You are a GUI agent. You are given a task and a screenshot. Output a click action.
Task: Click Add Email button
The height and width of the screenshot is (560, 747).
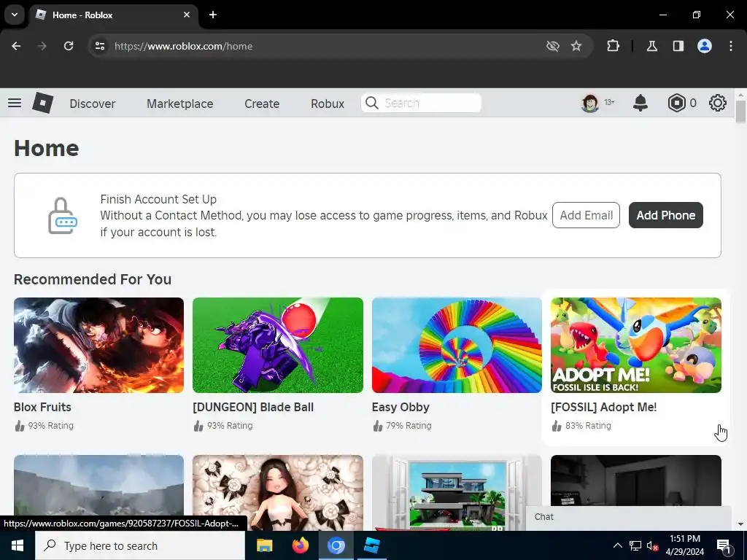[586, 215]
